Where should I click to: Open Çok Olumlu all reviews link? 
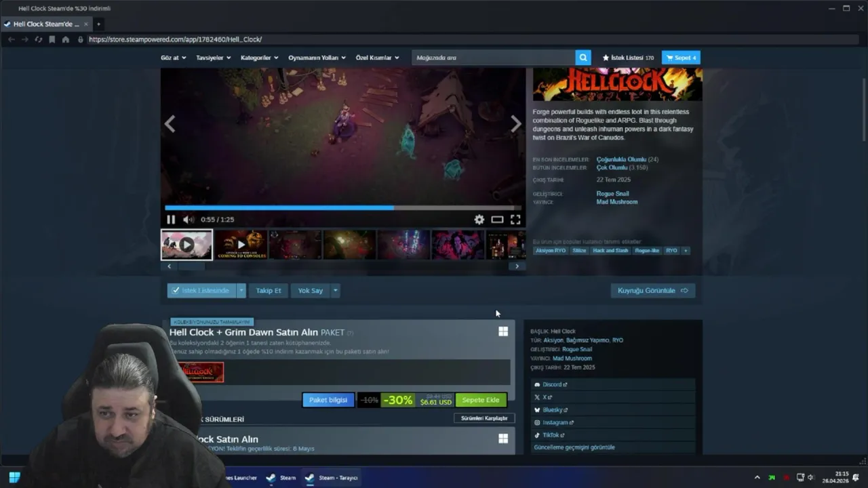coord(612,167)
